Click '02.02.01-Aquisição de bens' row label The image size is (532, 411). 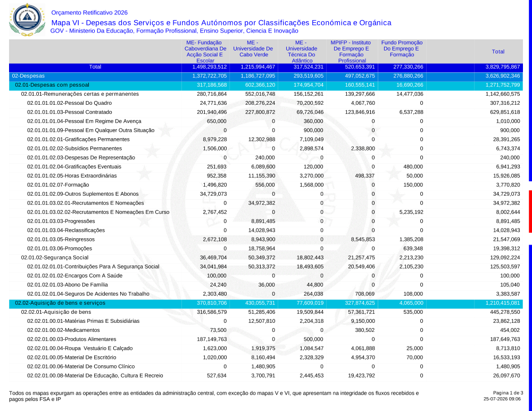coord(56,312)
